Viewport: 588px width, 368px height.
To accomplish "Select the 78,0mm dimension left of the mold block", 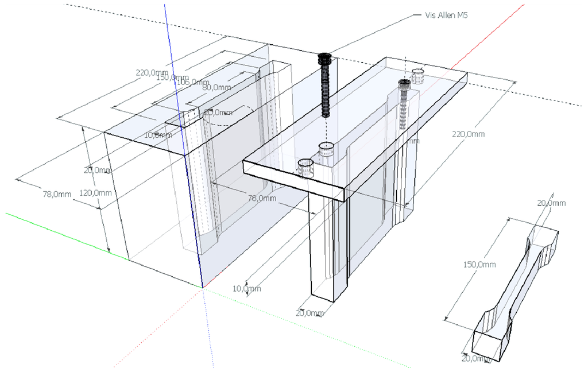I will click(x=57, y=194).
